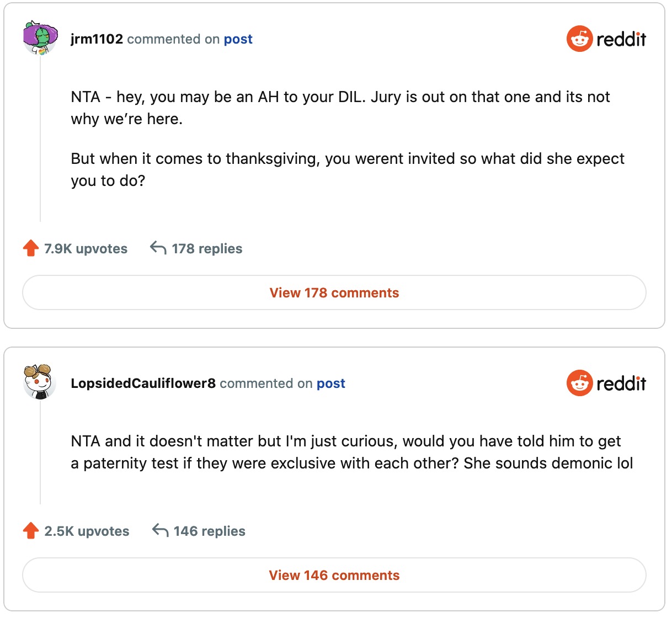672x618 pixels.
Task: Click jrm1102's purple-haired avatar
Action: coord(40,38)
